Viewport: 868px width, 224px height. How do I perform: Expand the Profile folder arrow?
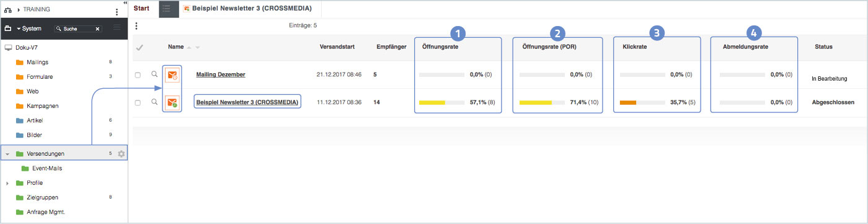pos(7,183)
